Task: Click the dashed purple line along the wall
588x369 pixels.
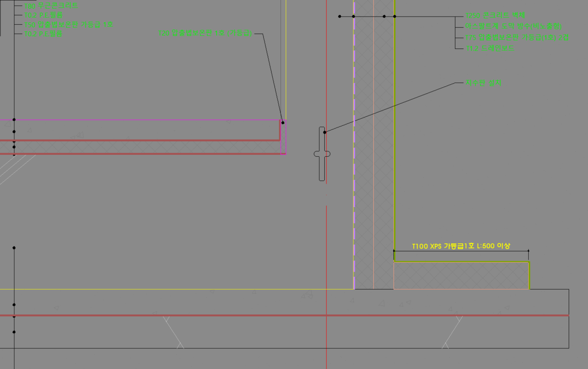Action: click(x=354, y=202)
